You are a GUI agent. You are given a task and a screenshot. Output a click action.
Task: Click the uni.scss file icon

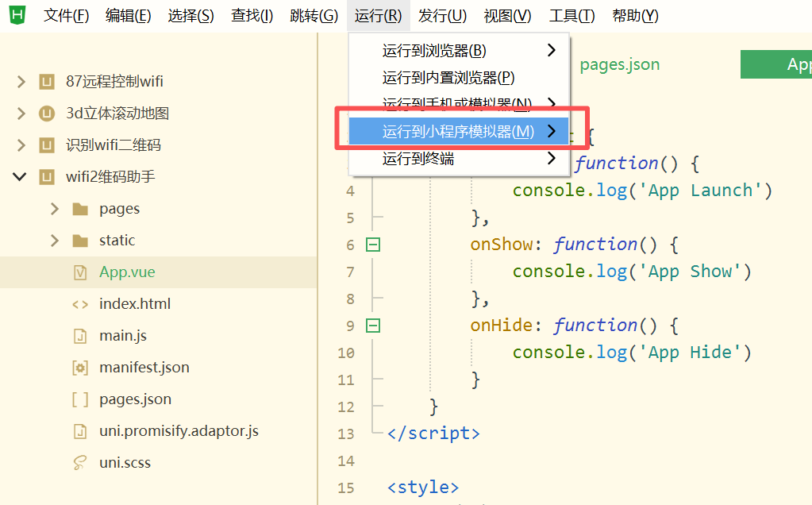pyautogui.click(x=79, y=463)
